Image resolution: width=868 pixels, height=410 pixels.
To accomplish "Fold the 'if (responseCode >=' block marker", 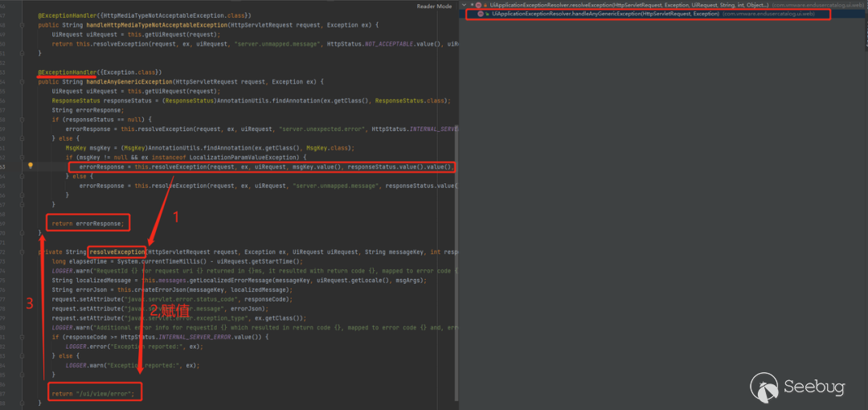I will click(x=23, y=337).
